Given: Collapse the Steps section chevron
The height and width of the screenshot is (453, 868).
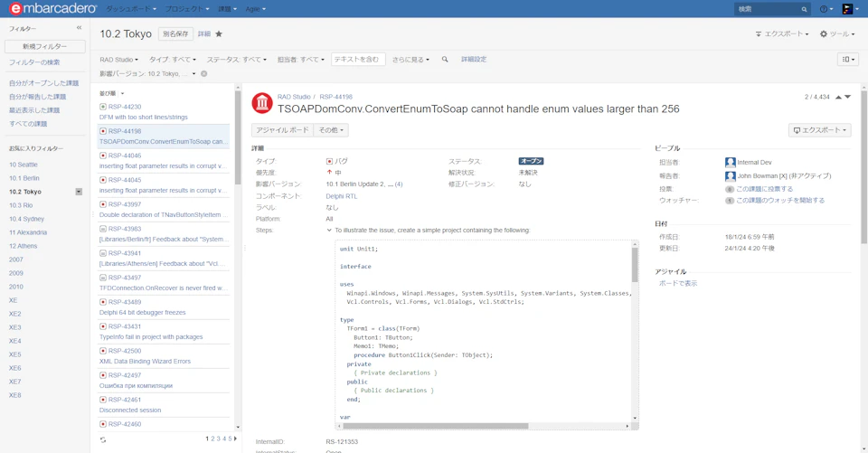Looking at the screenshot, I should (x=329, y=231).
